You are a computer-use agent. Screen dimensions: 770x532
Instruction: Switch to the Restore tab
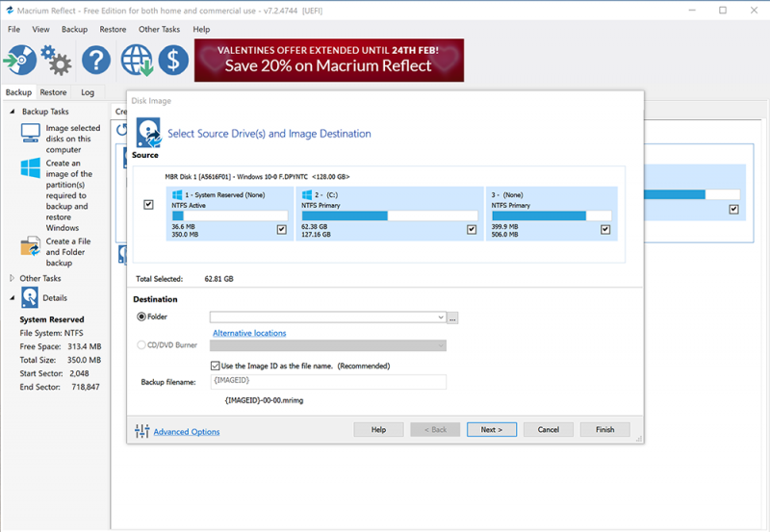pyautogui.click(x=53, y=92)
